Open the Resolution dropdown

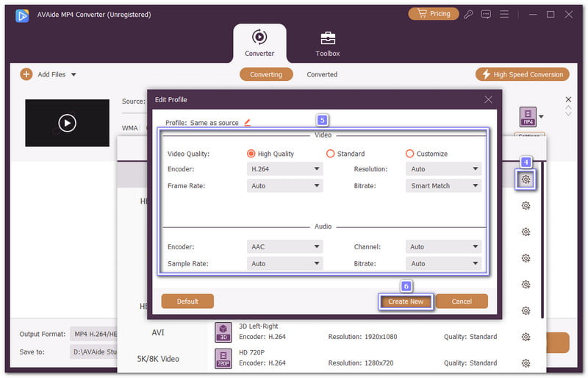click(444, 168)
